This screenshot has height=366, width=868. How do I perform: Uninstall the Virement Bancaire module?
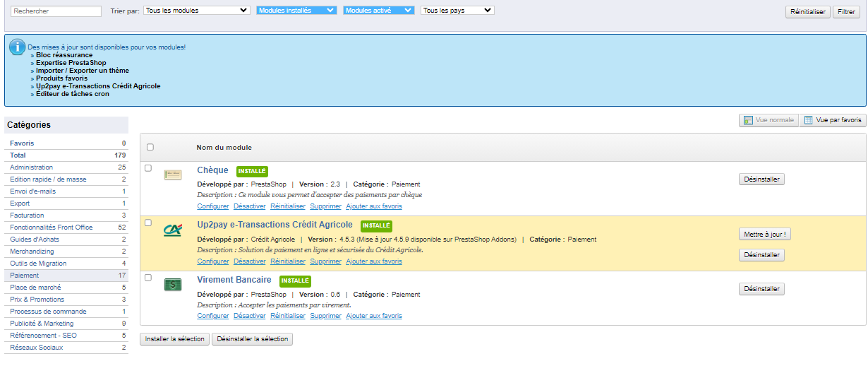pyautogui.click(x=761, y=289)
